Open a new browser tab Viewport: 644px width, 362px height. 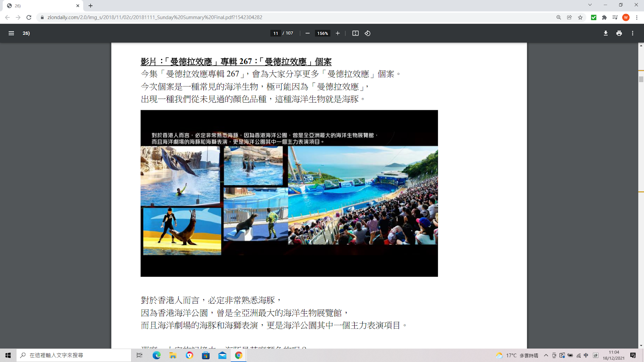91,6
